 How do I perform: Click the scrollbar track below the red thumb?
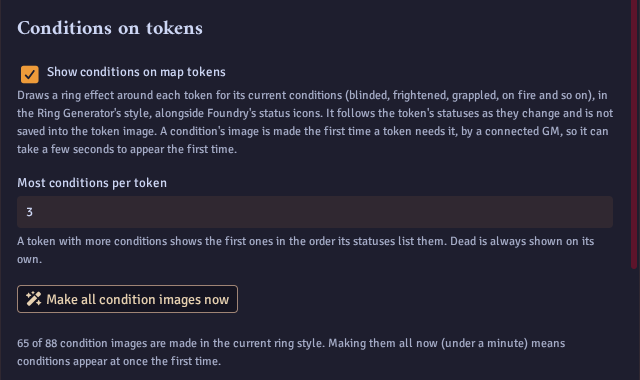(634, 324)
